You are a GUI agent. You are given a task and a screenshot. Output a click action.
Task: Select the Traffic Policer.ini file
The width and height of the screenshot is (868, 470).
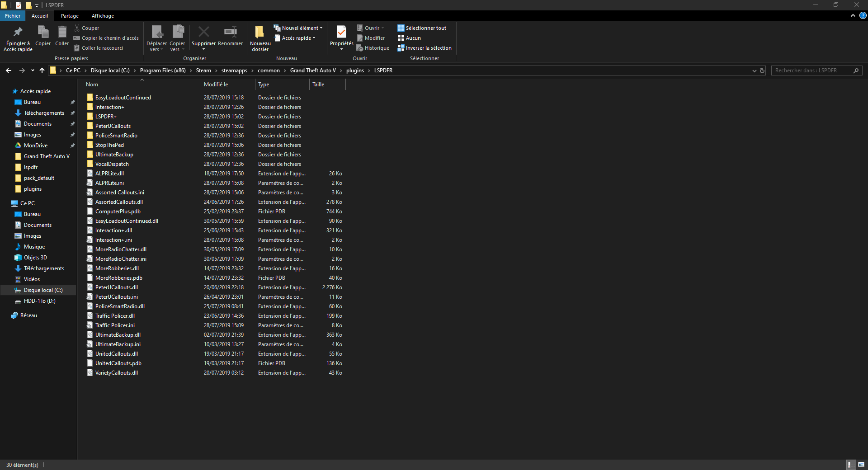115,325
